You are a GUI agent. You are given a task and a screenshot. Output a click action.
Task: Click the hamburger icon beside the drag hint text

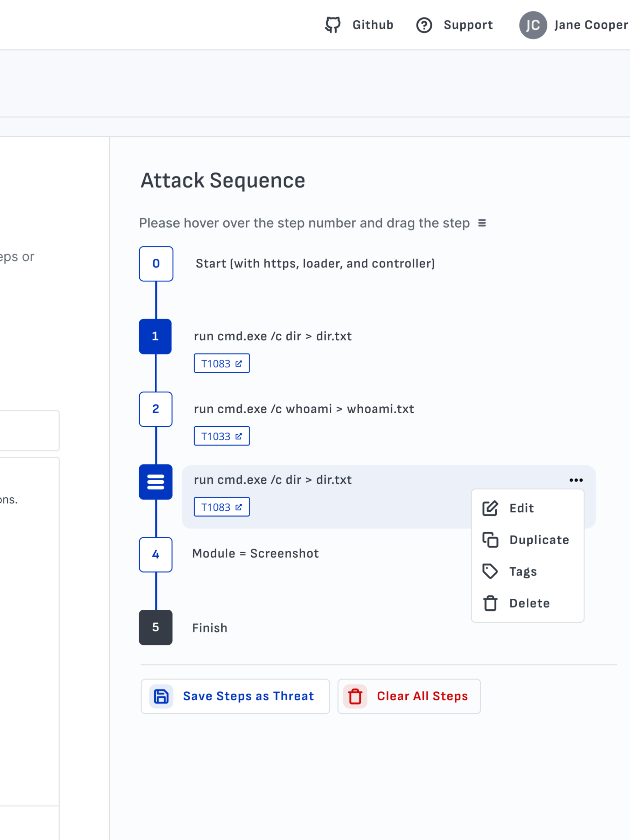coord(482,223)
